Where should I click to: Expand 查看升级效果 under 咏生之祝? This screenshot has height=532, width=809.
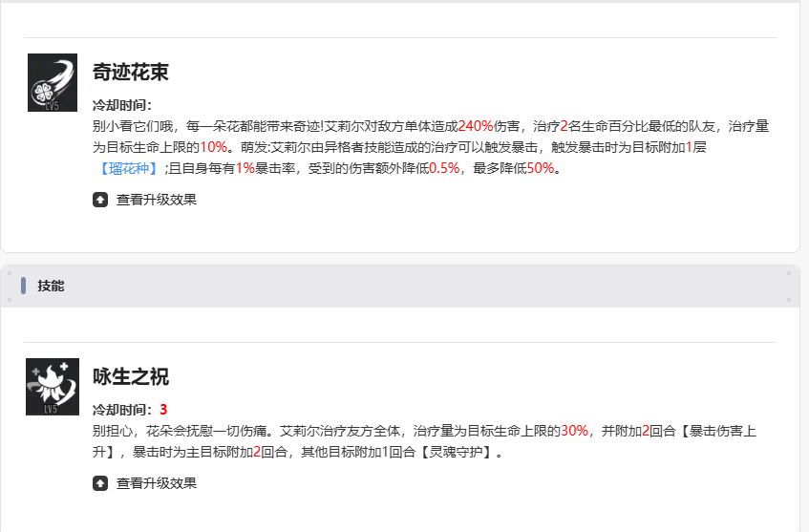(x=157, y=483)
